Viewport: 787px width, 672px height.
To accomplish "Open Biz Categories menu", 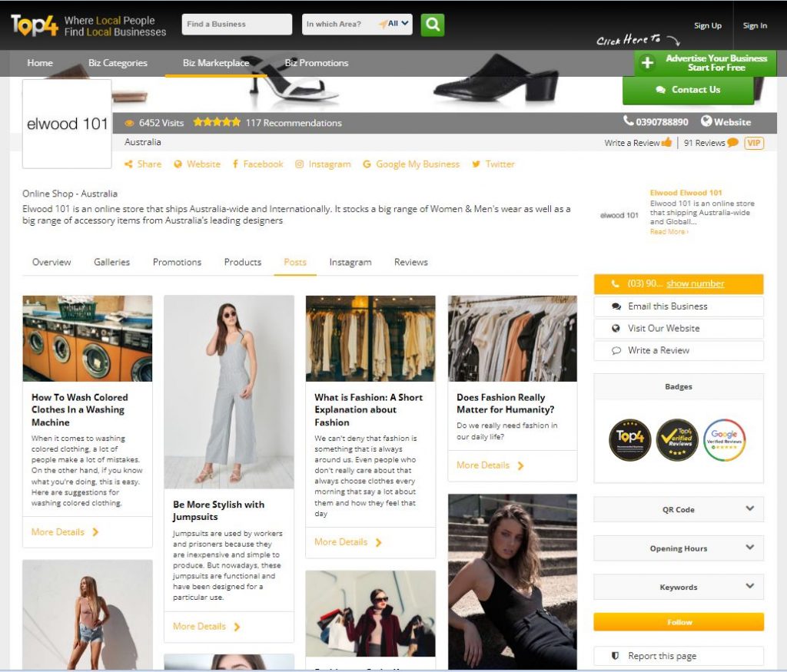I will [118, 63].
